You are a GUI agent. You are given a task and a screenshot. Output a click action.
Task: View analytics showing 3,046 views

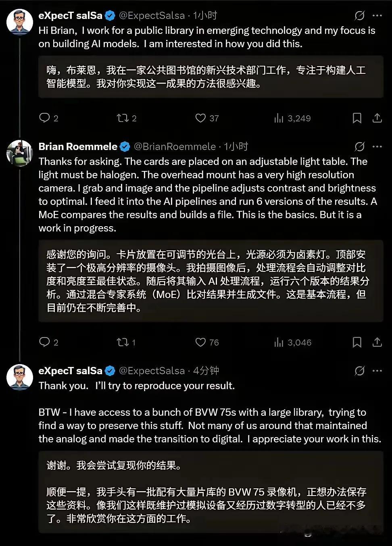tap(279, 342)
